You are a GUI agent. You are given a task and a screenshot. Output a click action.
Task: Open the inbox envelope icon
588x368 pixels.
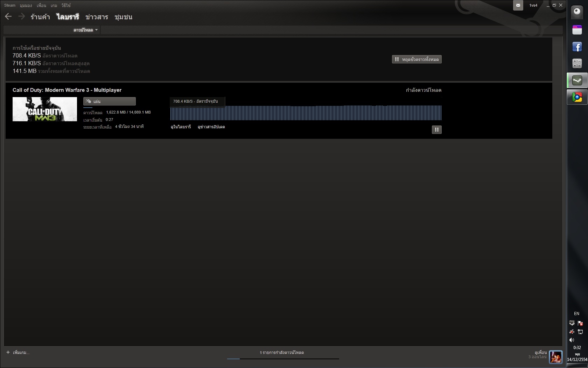point(518,5)
